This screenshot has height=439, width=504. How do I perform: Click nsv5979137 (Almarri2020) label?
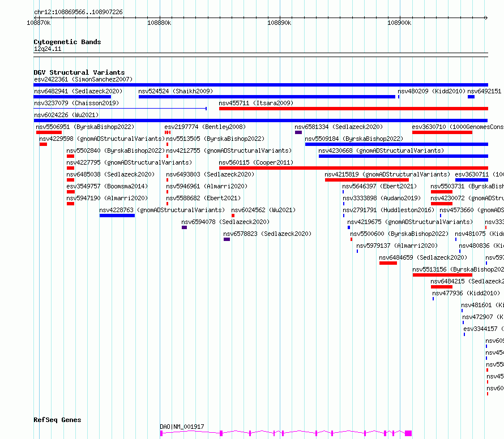tap(397, 246)
